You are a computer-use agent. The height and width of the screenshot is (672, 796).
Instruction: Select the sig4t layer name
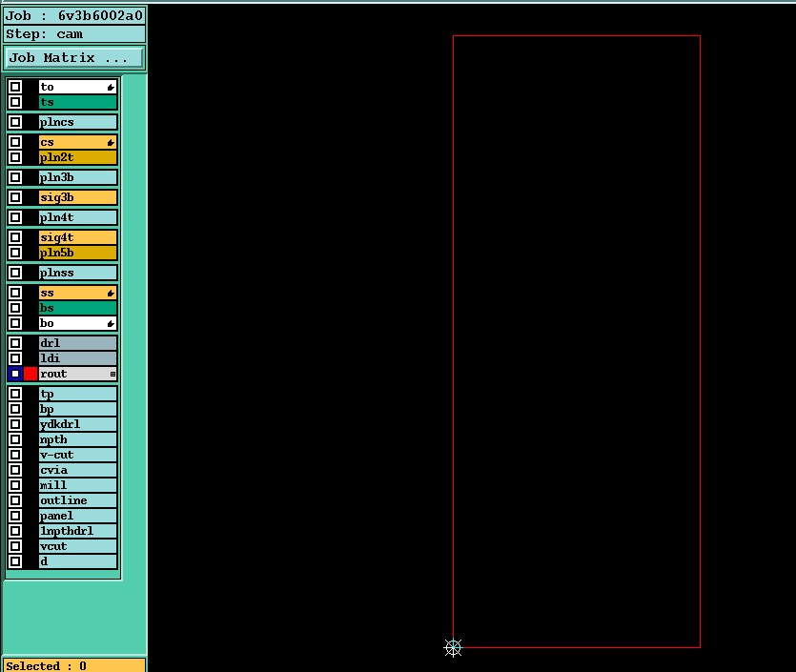[x=78, y=237]
